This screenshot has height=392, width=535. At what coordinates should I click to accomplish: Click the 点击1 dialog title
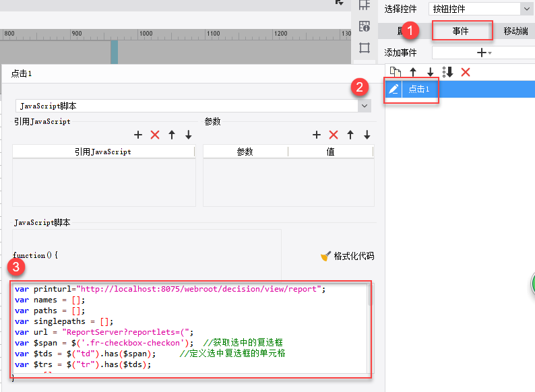pos(21,73)
